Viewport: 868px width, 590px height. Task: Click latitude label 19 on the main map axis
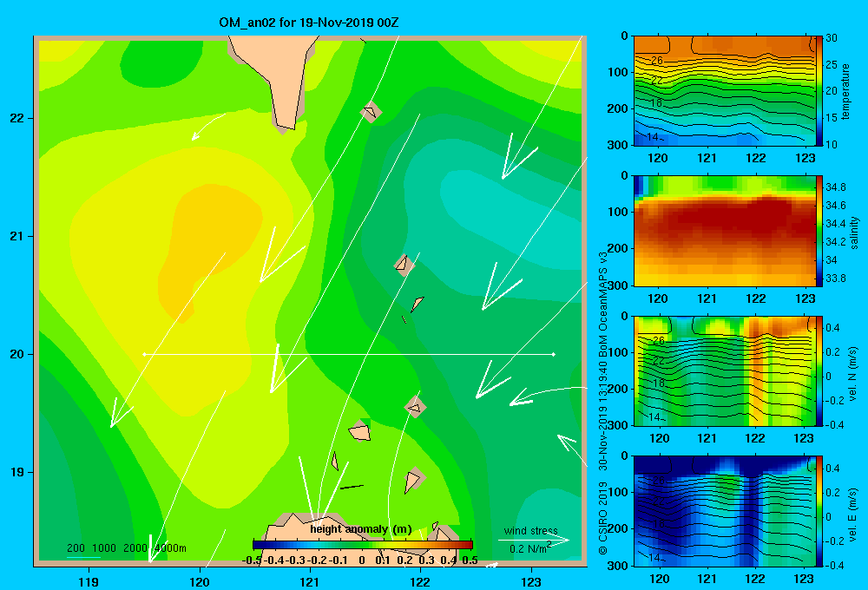pos(16,472)
